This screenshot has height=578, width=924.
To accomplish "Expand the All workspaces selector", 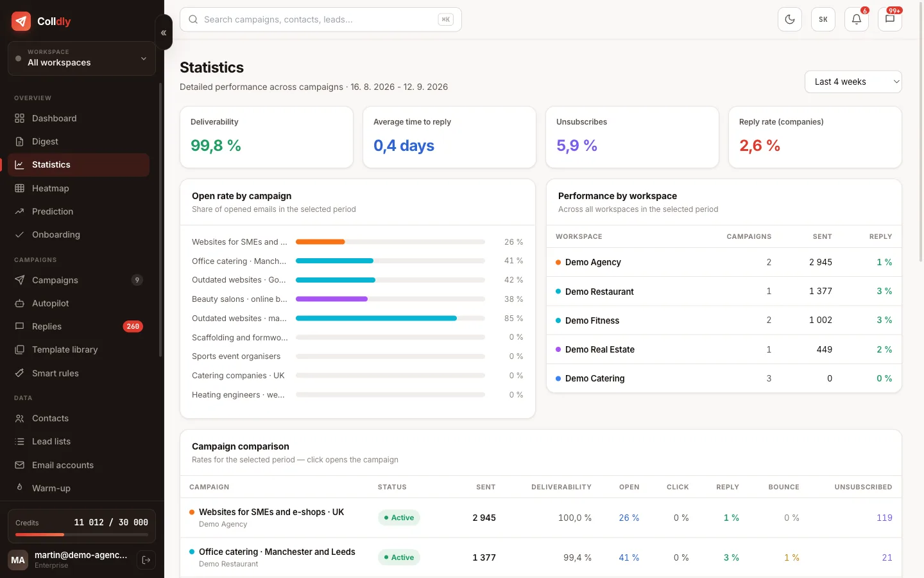I will coord(81,58).
